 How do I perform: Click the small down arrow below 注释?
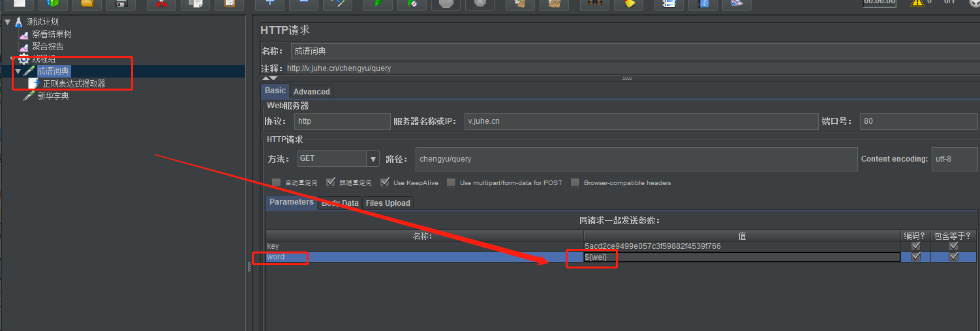273,78
